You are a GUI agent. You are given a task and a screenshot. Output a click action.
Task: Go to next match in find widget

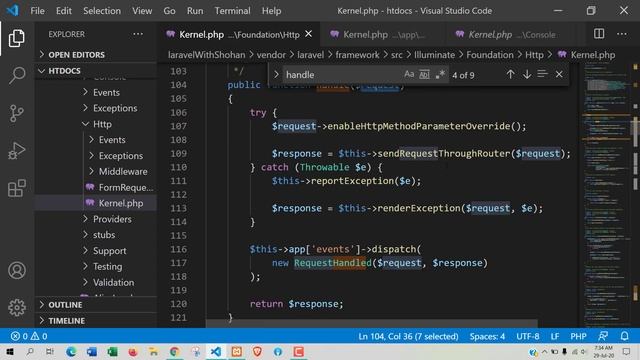[x=527, y=74]
